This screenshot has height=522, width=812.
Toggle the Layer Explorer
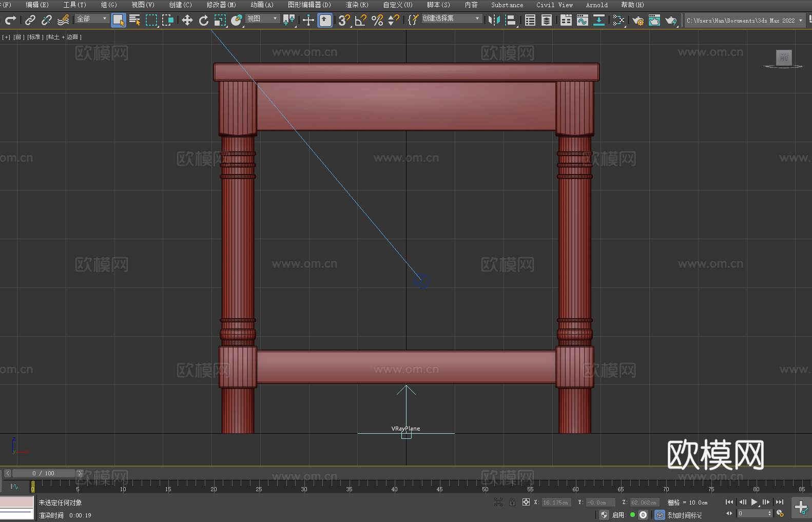pos(547,20)
